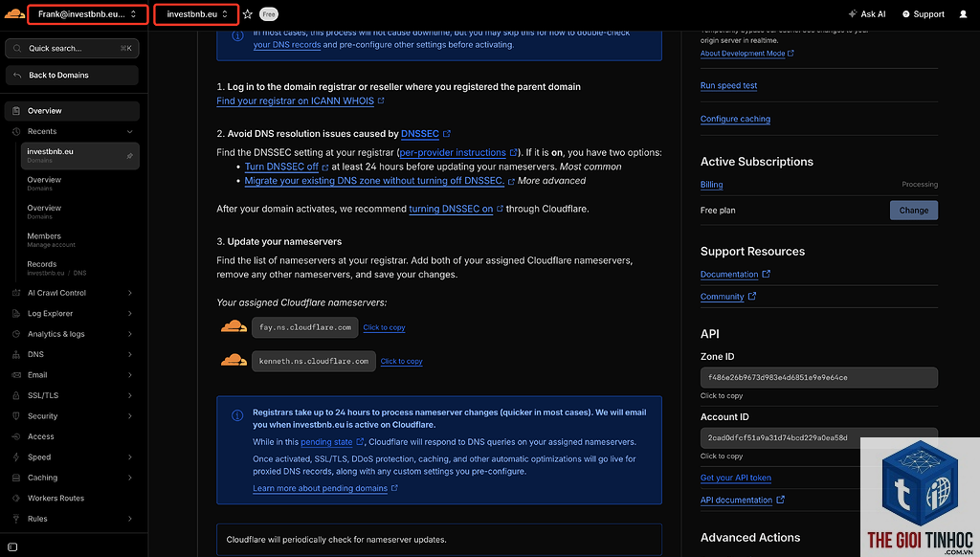Open Get your API token link
The height and width of the screenshot is (557, 980).
[736, 478]
